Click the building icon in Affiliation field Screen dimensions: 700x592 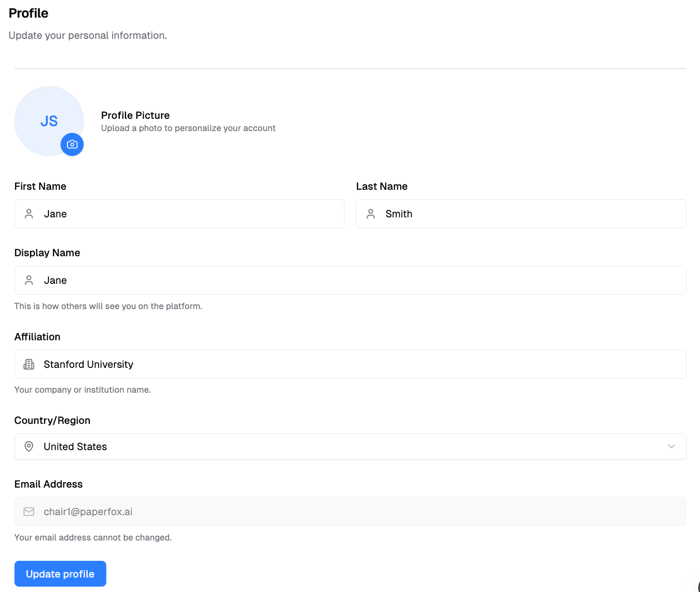pos(29,364)
